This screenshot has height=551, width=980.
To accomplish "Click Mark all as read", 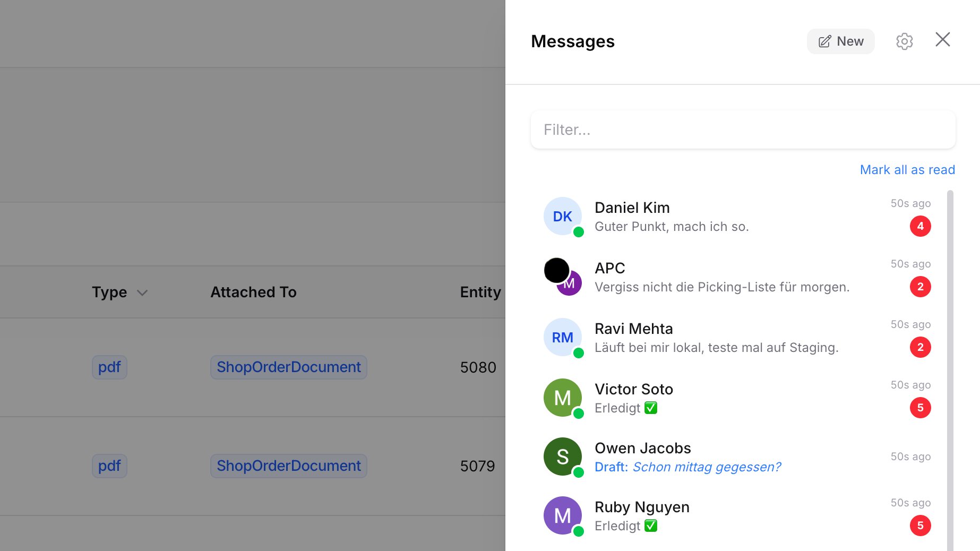I will [907, 169].
